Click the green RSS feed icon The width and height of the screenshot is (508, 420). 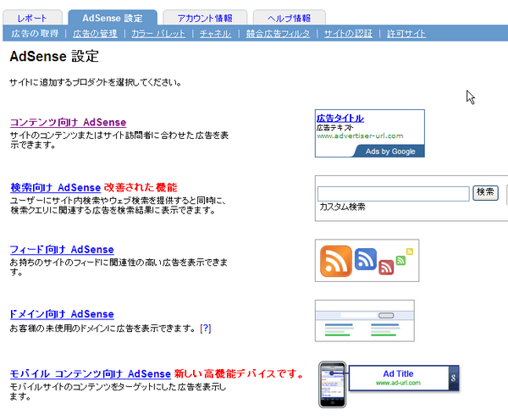[400, 260]
